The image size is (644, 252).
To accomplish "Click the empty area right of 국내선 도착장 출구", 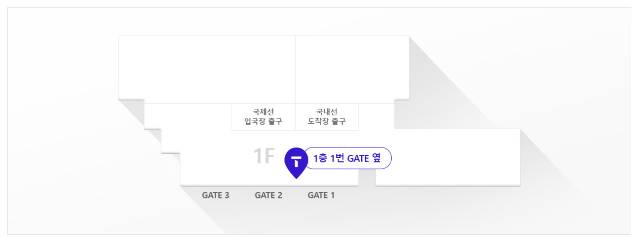I will pyautogui.click(x=376, y=117).
